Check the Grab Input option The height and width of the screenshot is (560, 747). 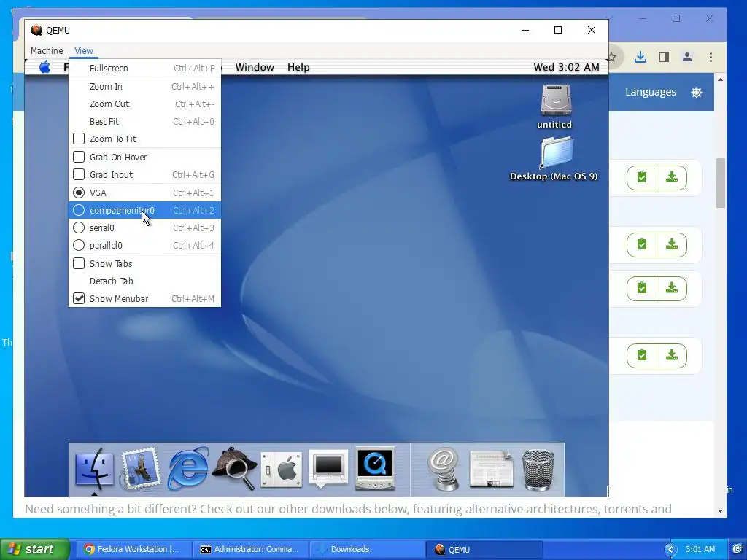coord(79,174)
